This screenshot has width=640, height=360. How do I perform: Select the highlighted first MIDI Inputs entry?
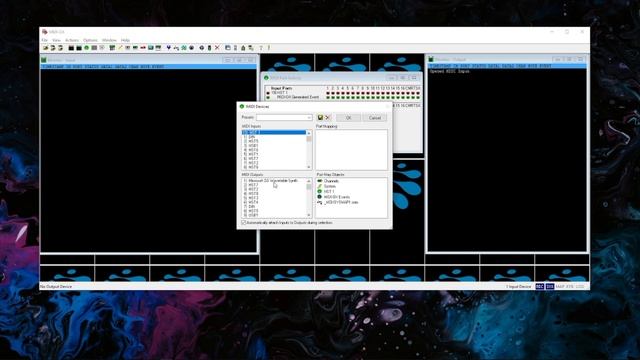pyautogui.click(x=273, y=132)
